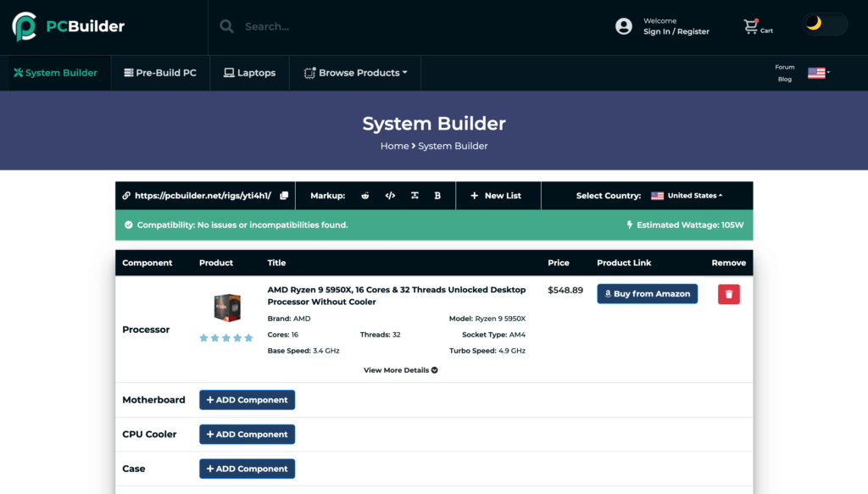Image resolution: width=868 pixels, height=494 pixels.
Task: Remove the processor with the trash icon
Action: tap(727, 293)
